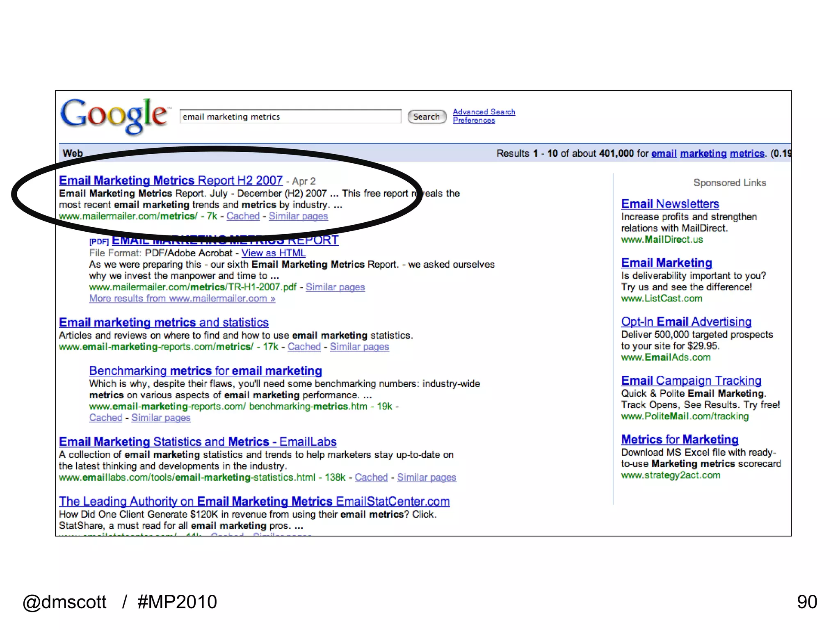Click the Search button
Image resolution: width=840 pixels, height=630 pixels.
(427, 116)
